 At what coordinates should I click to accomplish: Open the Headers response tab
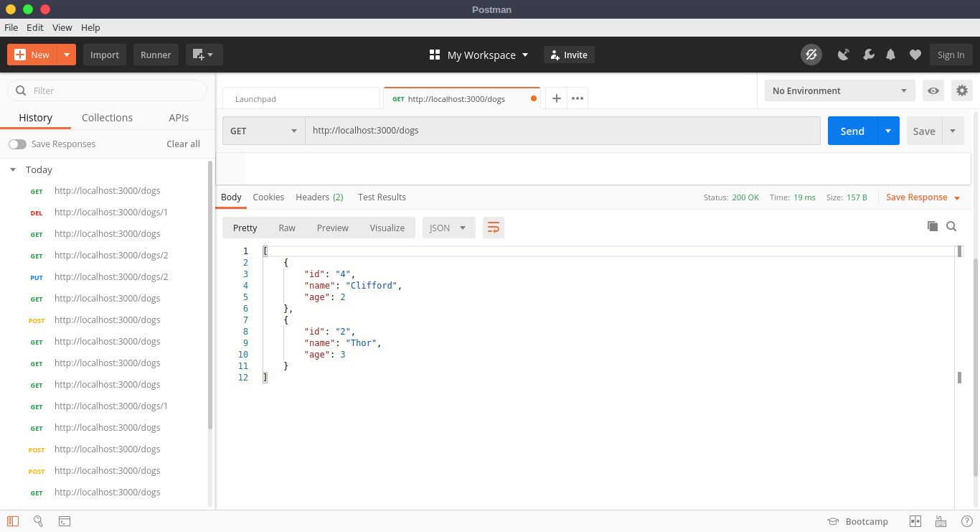pos(319,197)
